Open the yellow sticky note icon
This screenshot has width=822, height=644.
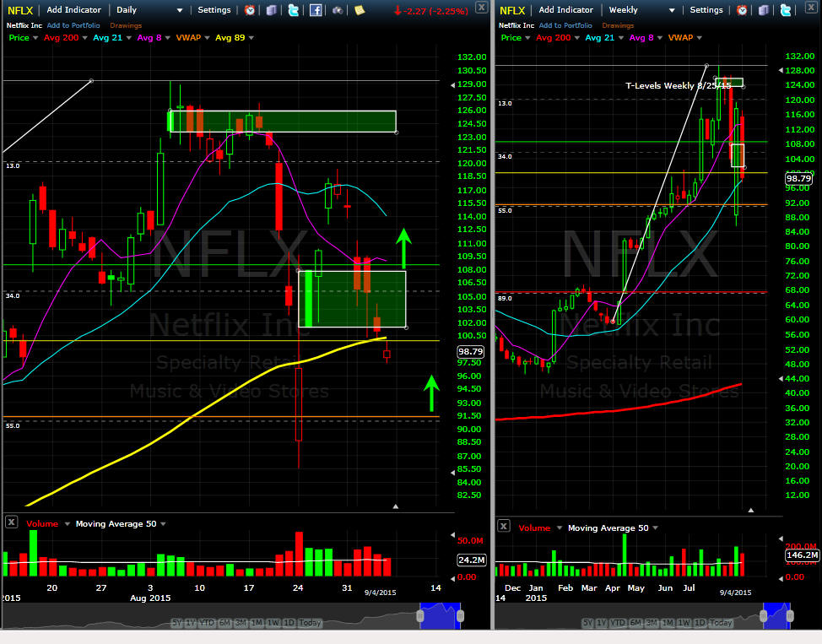click(x=360, y=10)
